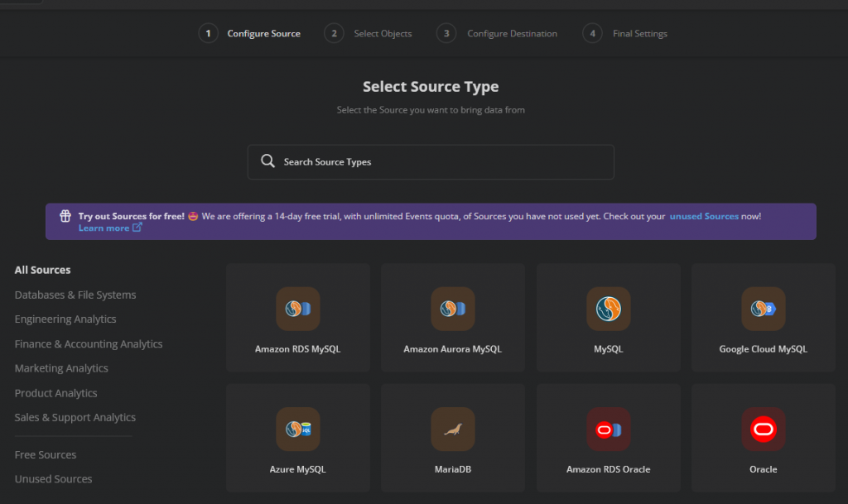
Task: Open the unused Sources link in the banner
Action: point(704,216)
